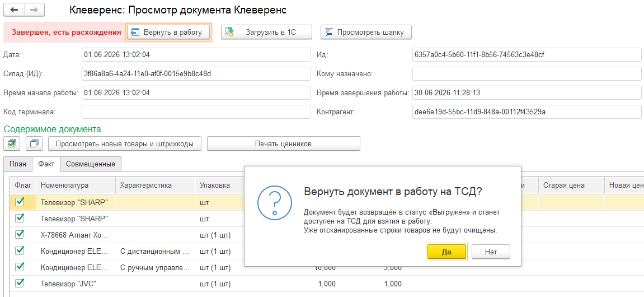
Task: Click 'Упаковка' column header
Action: [x=219, y=185]
